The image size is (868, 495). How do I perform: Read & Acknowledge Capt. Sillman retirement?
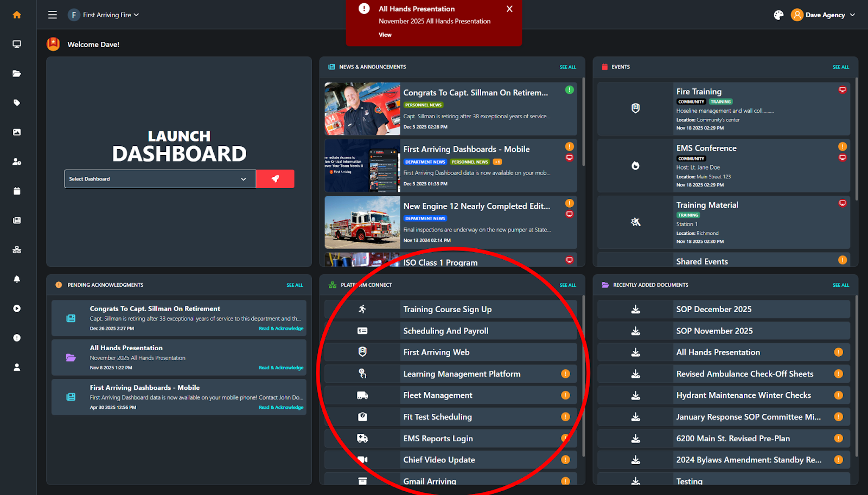(281, 329)
